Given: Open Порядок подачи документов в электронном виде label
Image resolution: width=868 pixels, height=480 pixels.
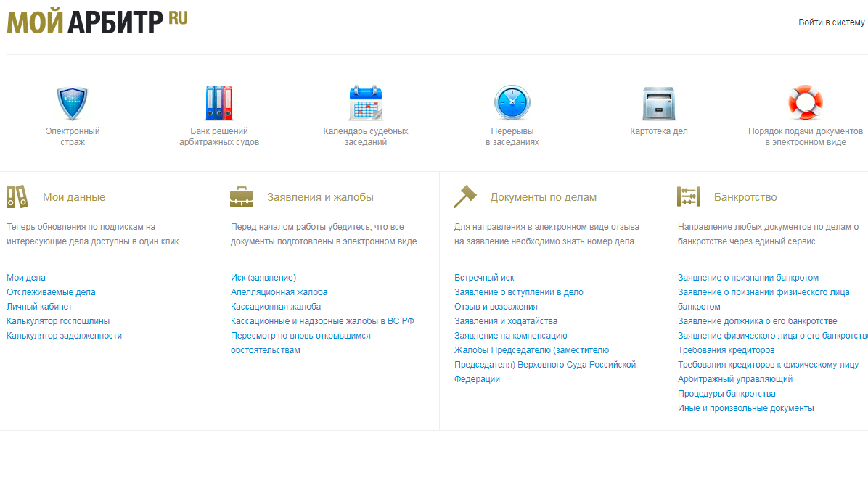Looking at the screenshot, I should click(806, 136).
